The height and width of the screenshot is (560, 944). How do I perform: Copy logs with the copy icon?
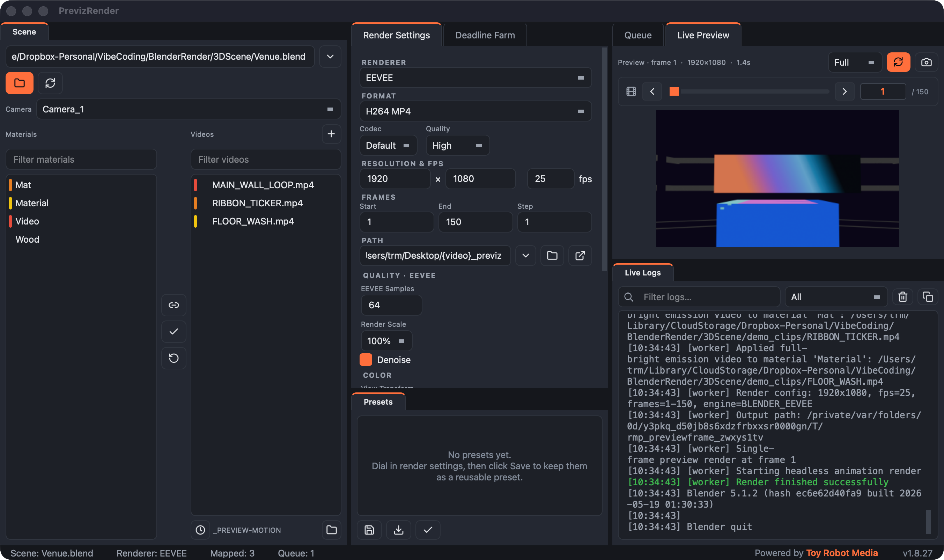tap(928, 297)
